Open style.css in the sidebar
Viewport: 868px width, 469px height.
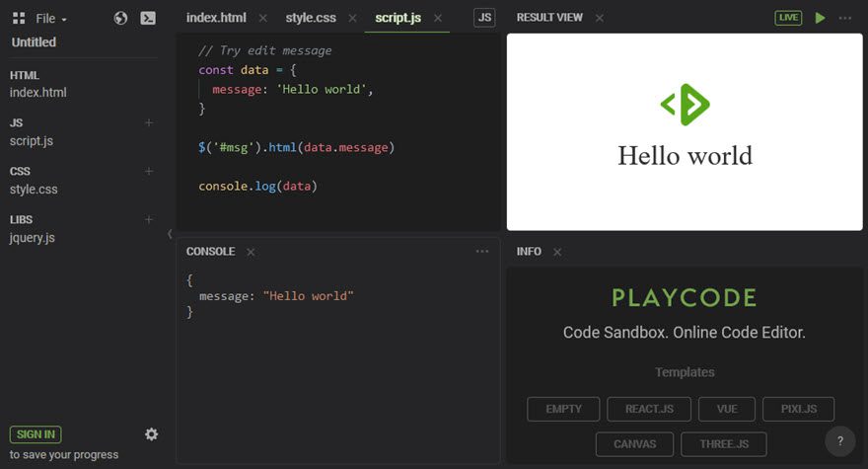tap(34, 189)
